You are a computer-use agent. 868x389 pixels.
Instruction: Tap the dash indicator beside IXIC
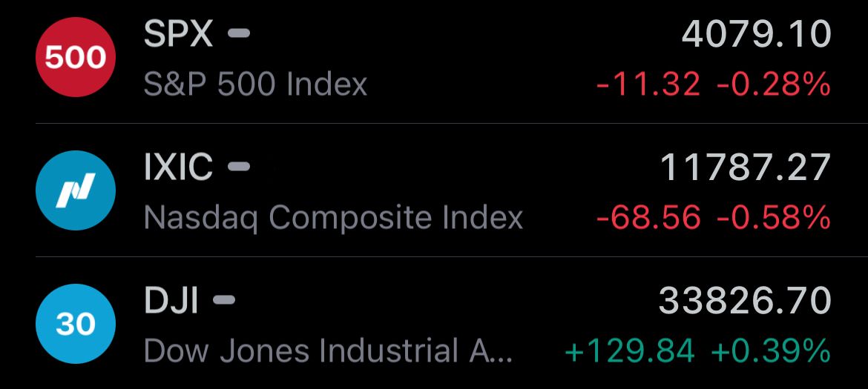239,166
